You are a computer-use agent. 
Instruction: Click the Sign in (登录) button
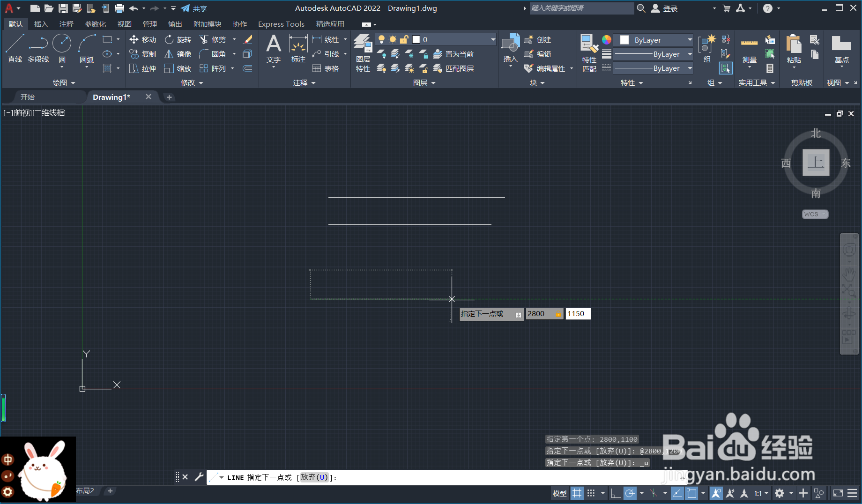(x=665, y=8)
